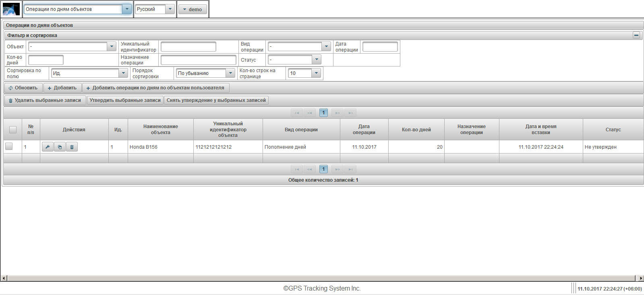Toggle the select-all checkbox in the table header
Screen dimensions: 644x295
pos(13,130)
